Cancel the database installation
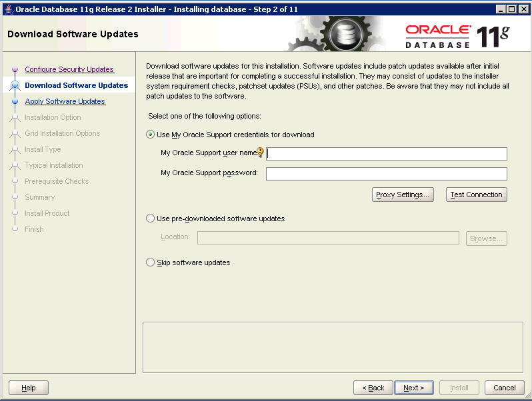 tap(504, 388)
